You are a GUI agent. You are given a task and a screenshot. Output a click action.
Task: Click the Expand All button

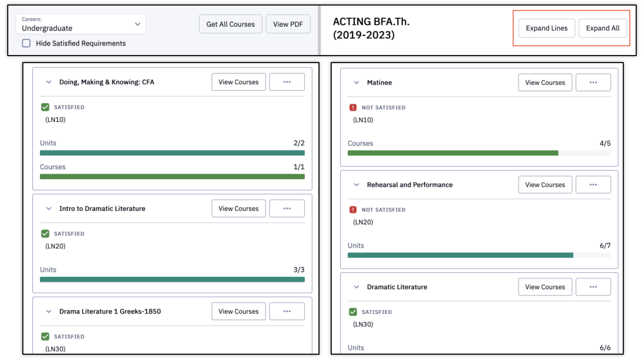(x=602, y=28)
